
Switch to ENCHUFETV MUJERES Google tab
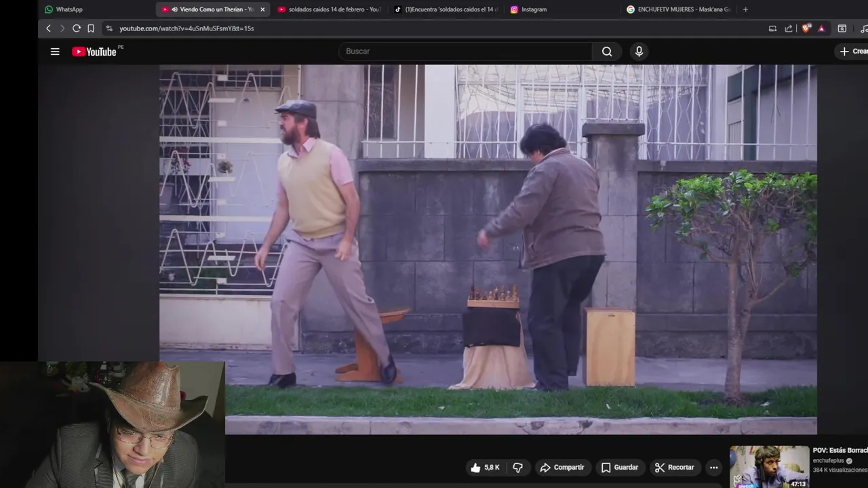679,9
